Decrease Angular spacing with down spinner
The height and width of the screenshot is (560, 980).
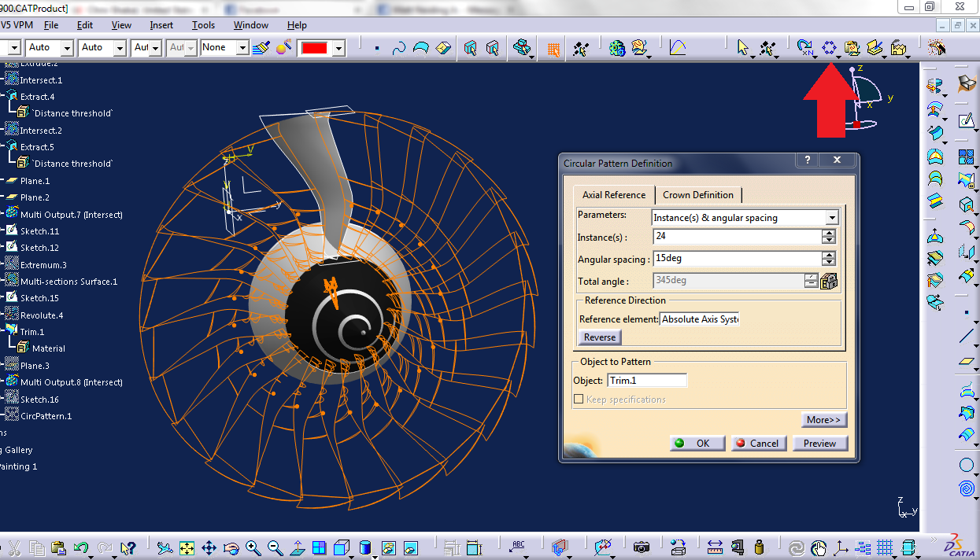pos(828,262)
